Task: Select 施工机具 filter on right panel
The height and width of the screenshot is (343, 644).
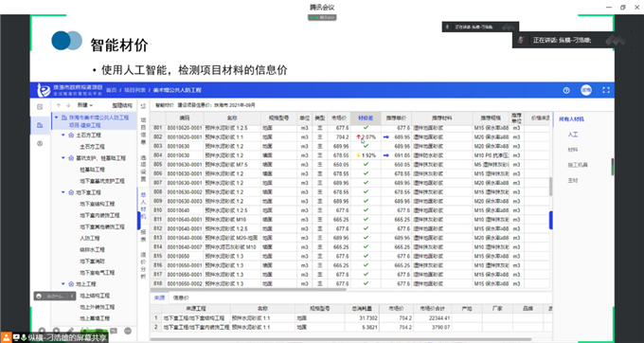Action: point(578,165)
